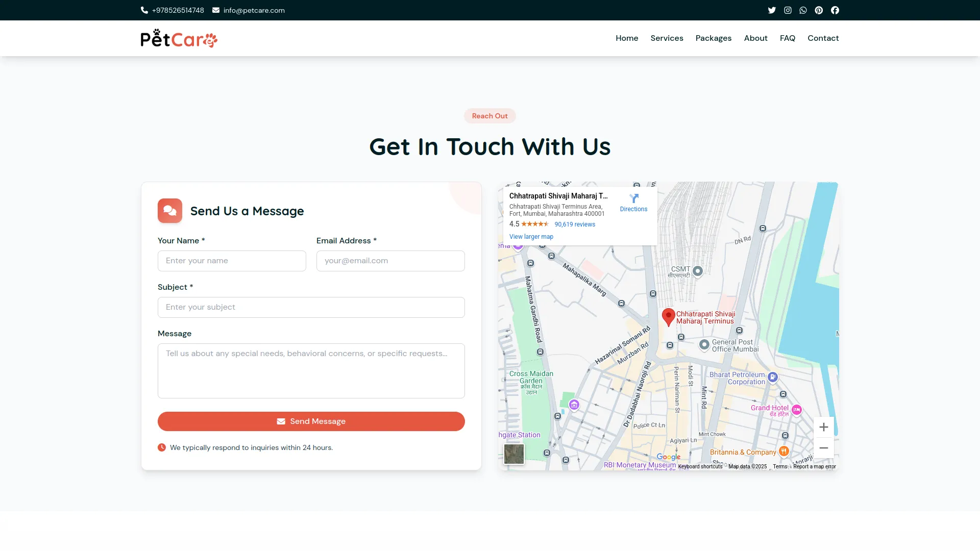980x551 pixels.
Task: Open the Services menu item
Action: pyautogui.click(x=667, y=38)
